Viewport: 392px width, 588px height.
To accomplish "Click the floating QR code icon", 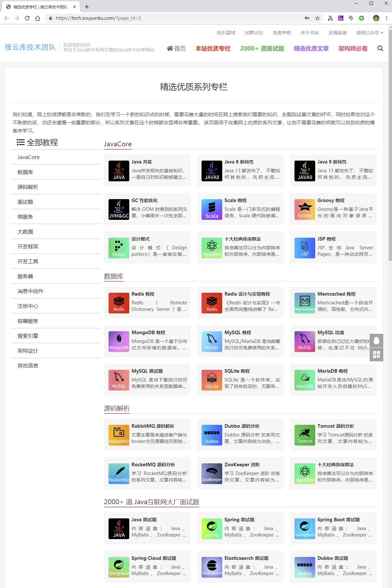I will coord(376,355).
